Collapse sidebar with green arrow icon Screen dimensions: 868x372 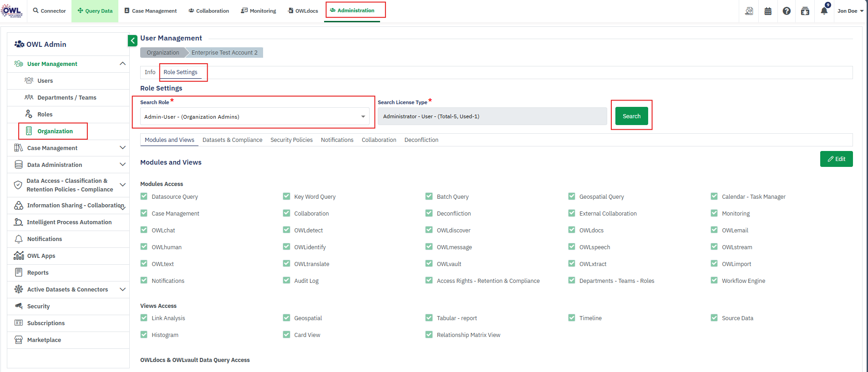pos(132,40)
